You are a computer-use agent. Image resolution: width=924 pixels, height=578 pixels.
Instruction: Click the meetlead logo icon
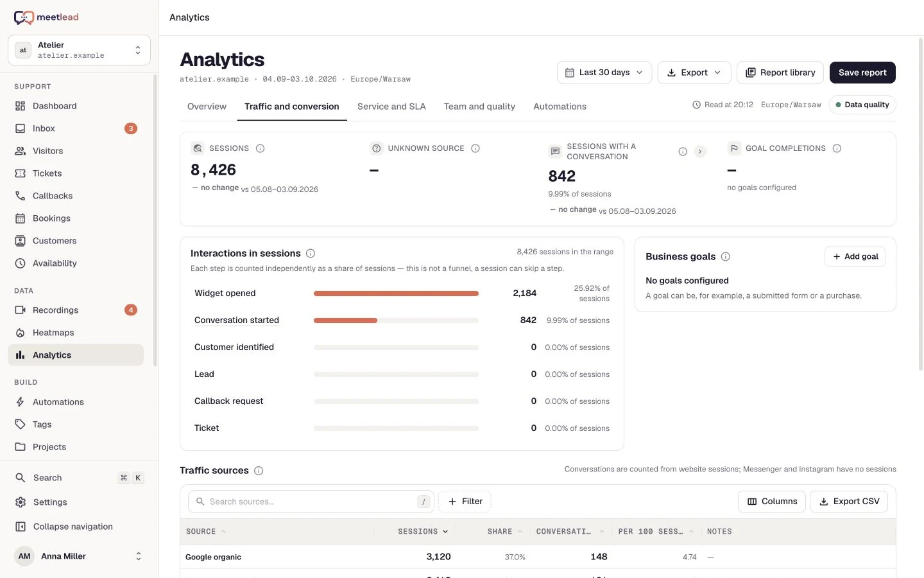[24, 17]
